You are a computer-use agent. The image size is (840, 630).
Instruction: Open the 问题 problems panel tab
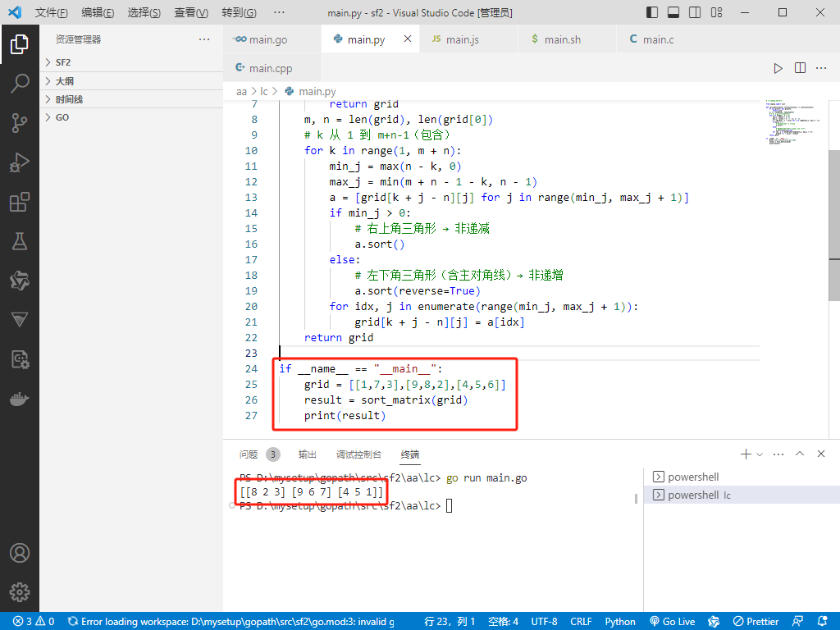coord(259,454)
